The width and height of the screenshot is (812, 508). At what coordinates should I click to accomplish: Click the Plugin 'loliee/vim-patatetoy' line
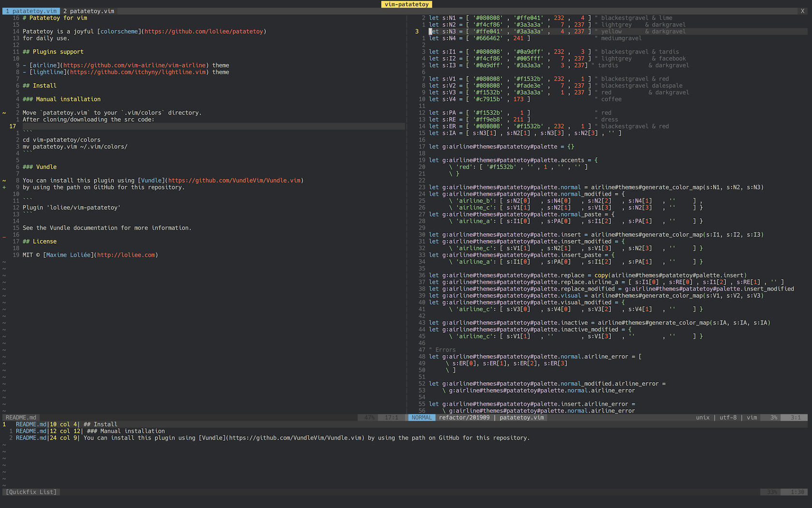(72, 208)
